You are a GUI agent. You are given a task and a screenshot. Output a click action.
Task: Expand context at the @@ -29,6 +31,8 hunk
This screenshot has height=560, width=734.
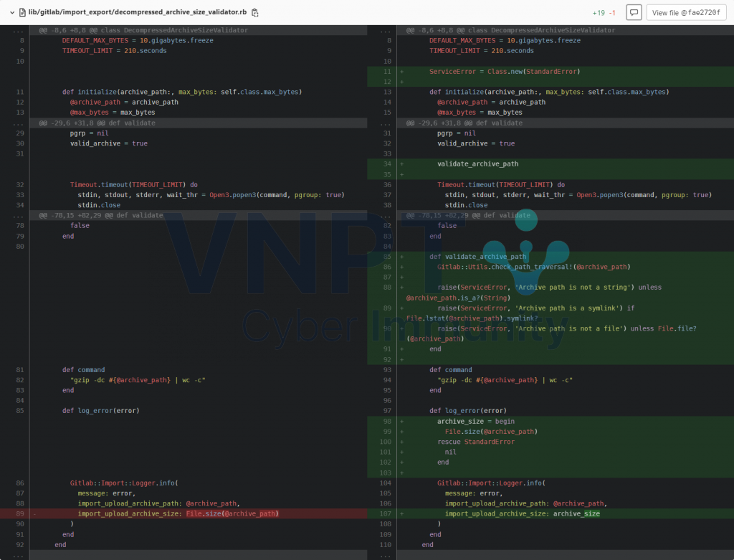pos(18,123)
